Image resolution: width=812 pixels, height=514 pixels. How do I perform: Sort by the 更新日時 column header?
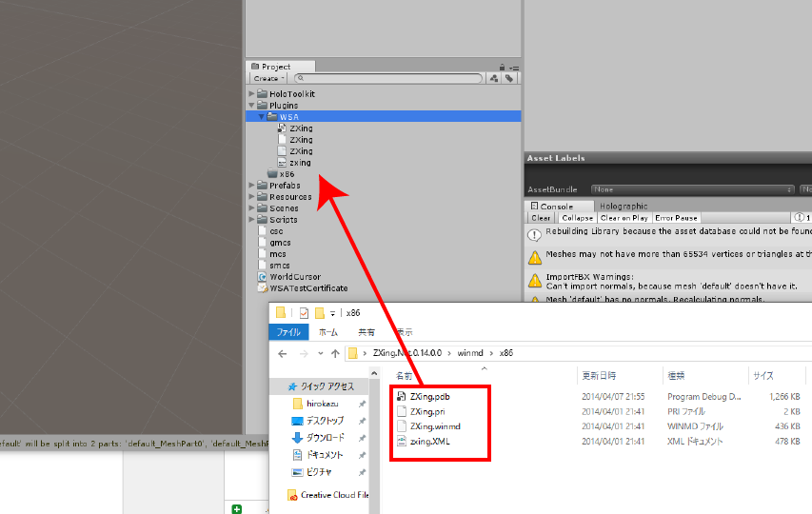point(599,376)
